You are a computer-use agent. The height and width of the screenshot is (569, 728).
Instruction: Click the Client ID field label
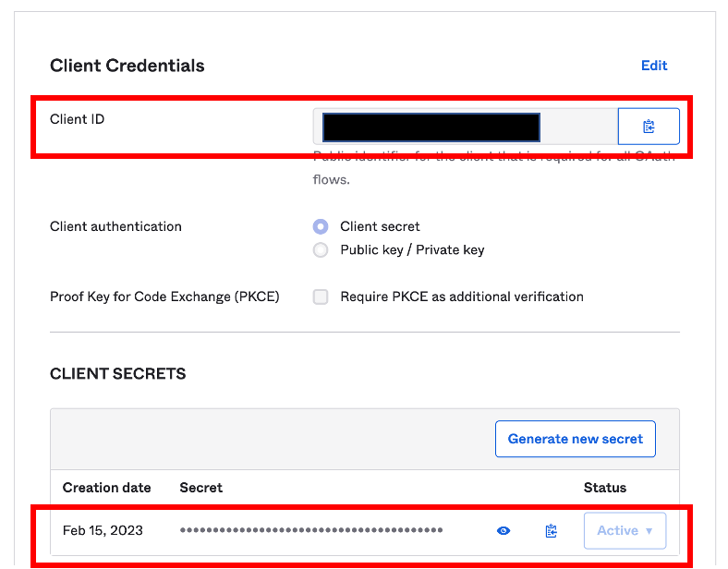point(78,119)
